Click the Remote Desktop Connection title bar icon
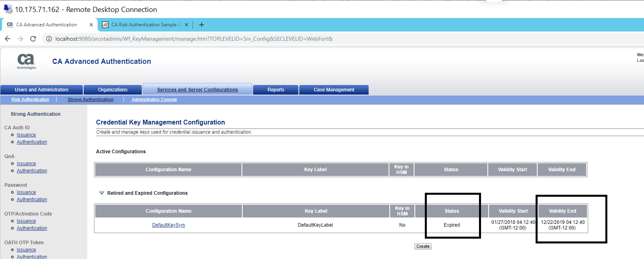The height and width of the screenshot is (259, 644). click(8, 9)
